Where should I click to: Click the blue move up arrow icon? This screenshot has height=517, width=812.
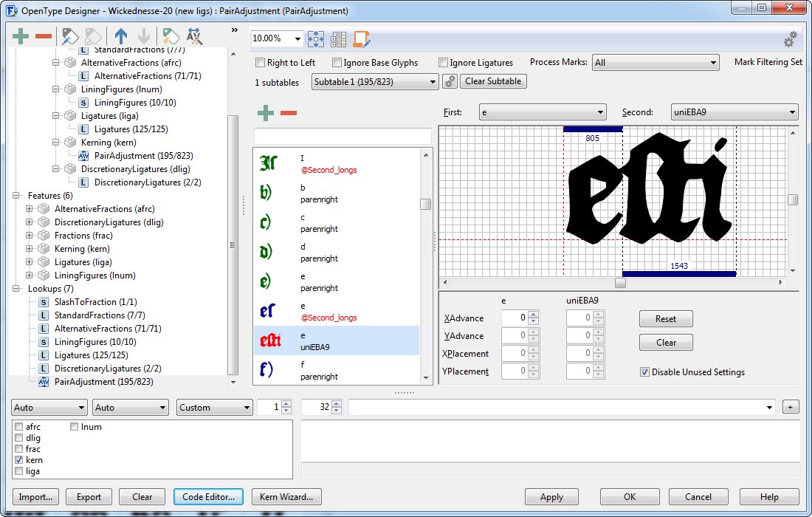pyautogui.click(x=121, y=36)
